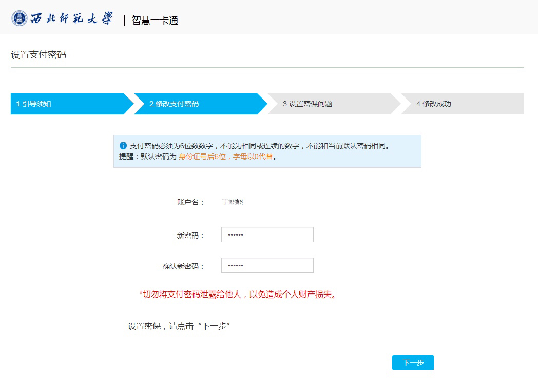Viewport: 538px width, 392px height.
Task: Click orange 身份证号后6位 hint text
Action: click(x=225, y=157)
